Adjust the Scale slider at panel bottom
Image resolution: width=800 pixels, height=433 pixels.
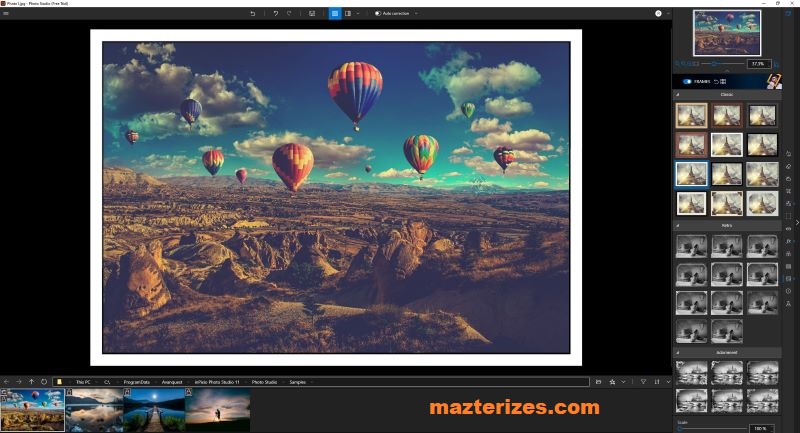pos(712,428)
